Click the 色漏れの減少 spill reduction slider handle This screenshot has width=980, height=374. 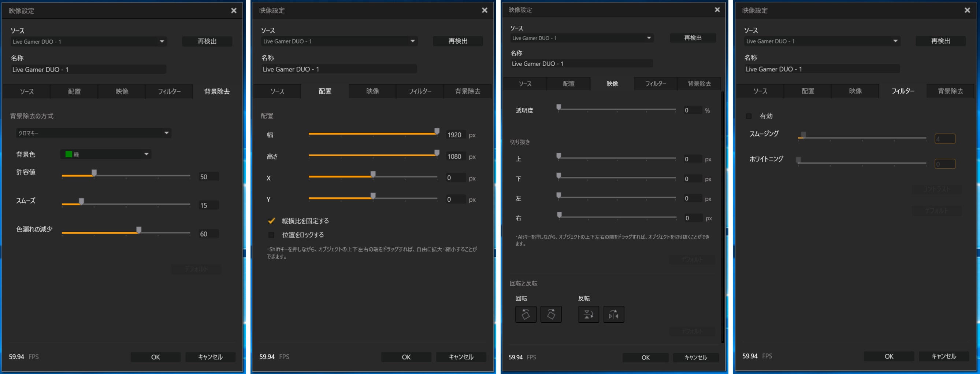click(x=139, y=230)
